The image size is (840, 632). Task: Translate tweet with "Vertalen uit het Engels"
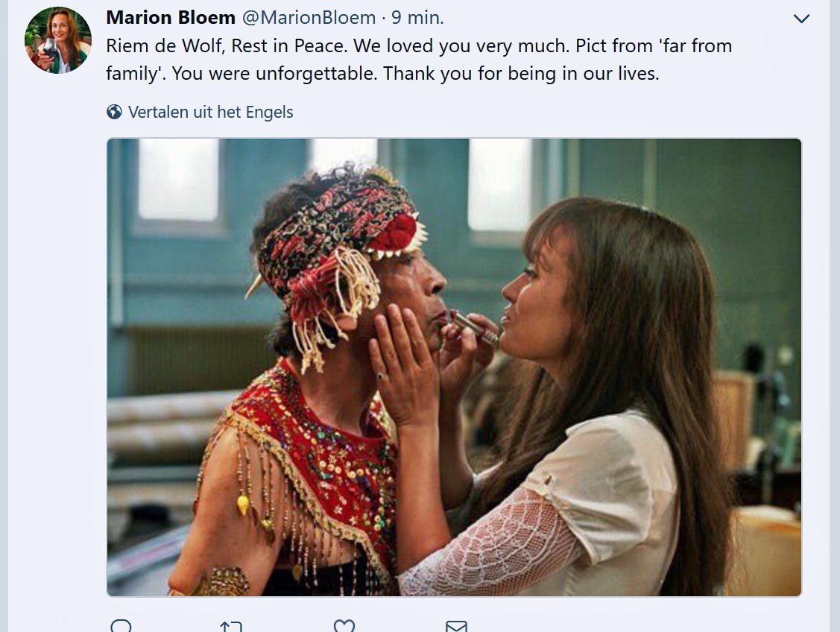210,113
